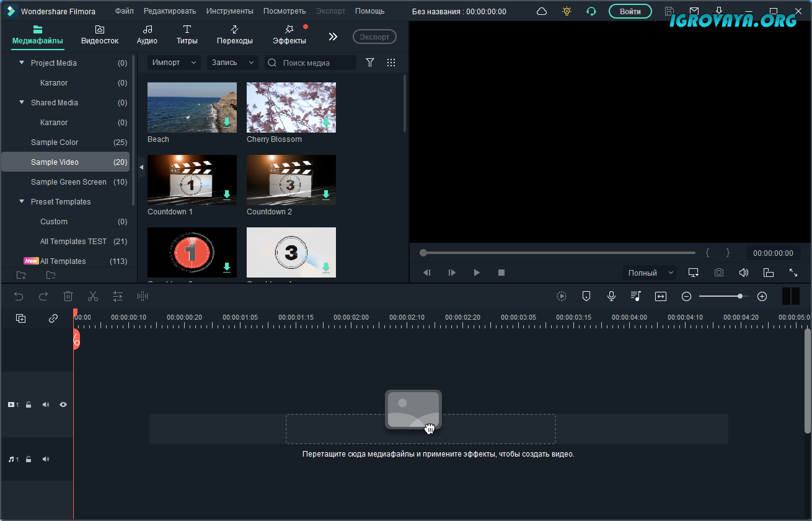
Task: Click the grid view icon in media panel
Action: click(391, 63)
